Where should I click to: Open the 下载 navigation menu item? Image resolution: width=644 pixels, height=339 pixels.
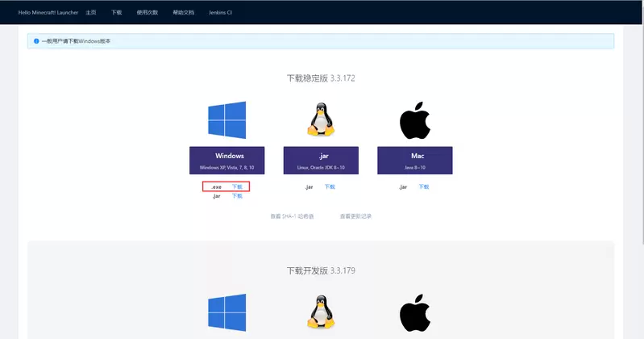(x=117, y=12)
